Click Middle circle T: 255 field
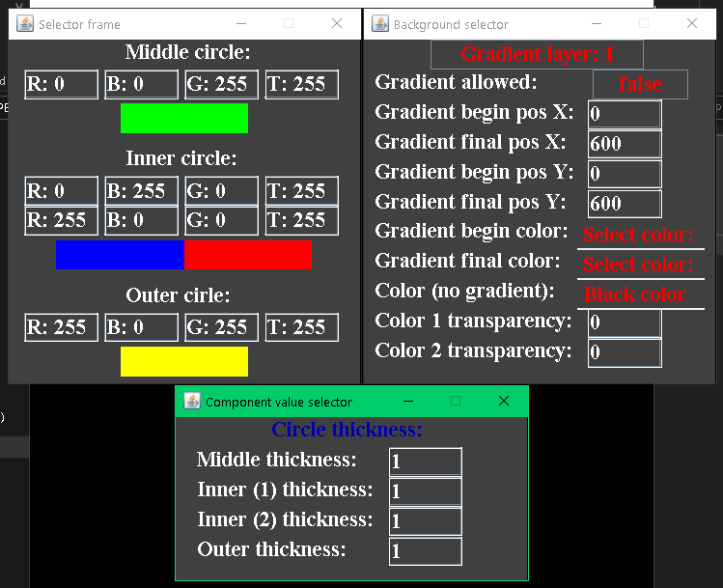Screen dimensions: 723x588 302,84
